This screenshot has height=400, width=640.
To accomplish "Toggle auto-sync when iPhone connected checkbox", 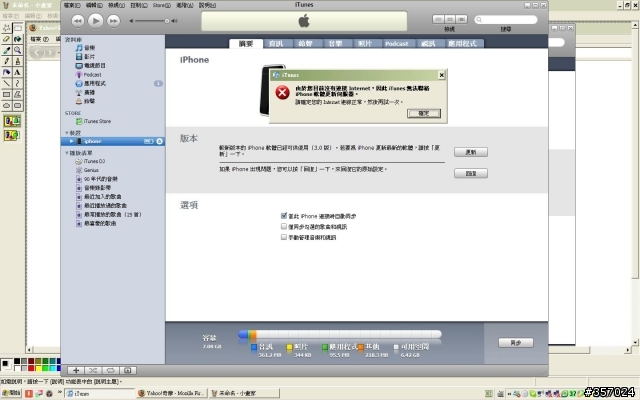I will point(284,216).
